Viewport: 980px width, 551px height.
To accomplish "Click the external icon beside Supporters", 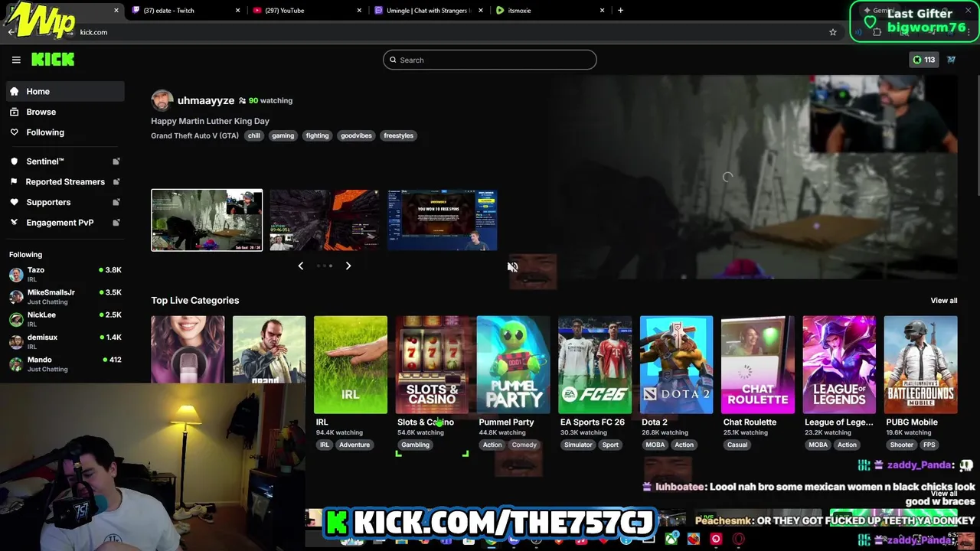I will [x=116, y=202].
